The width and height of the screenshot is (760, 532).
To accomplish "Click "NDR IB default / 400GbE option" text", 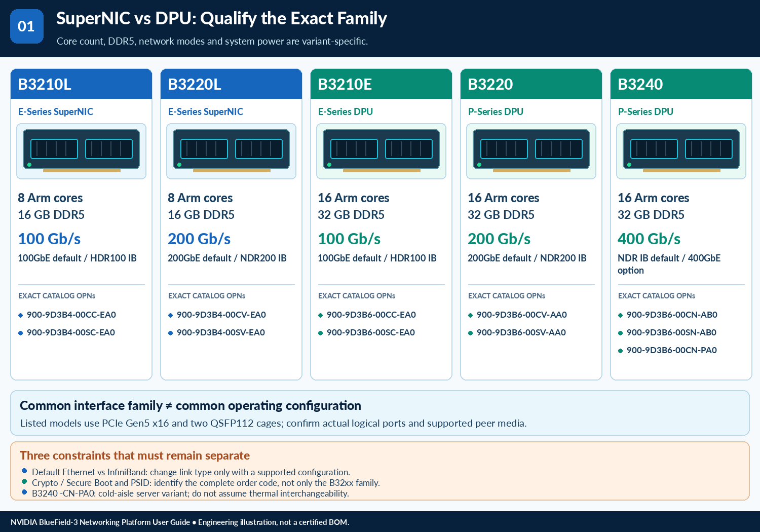I will pos(669,264).
